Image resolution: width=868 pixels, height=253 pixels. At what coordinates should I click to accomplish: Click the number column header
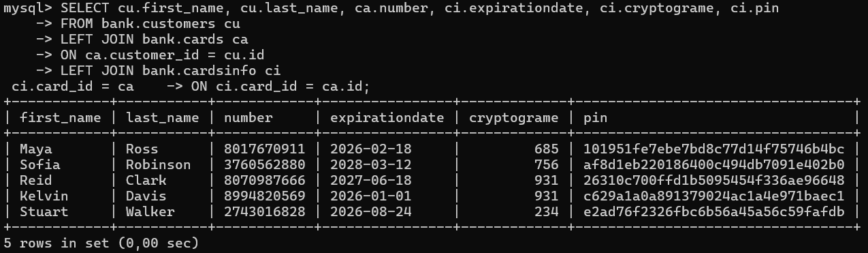[248, 118]
